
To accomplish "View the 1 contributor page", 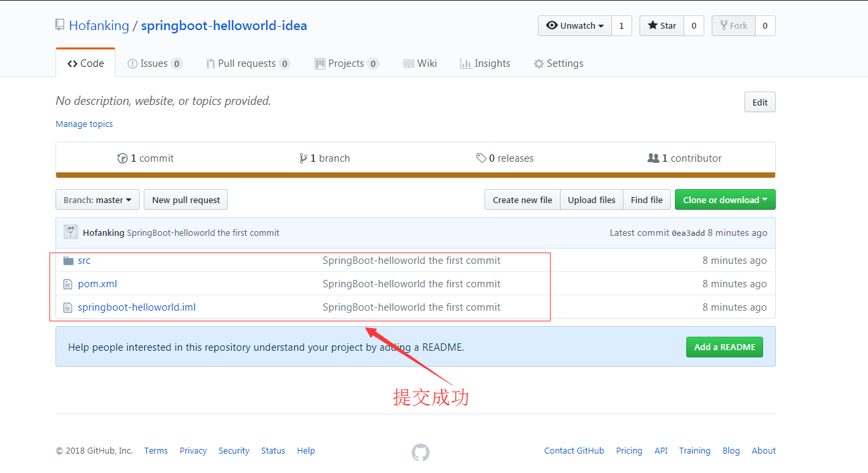I will tap(684, 158).
